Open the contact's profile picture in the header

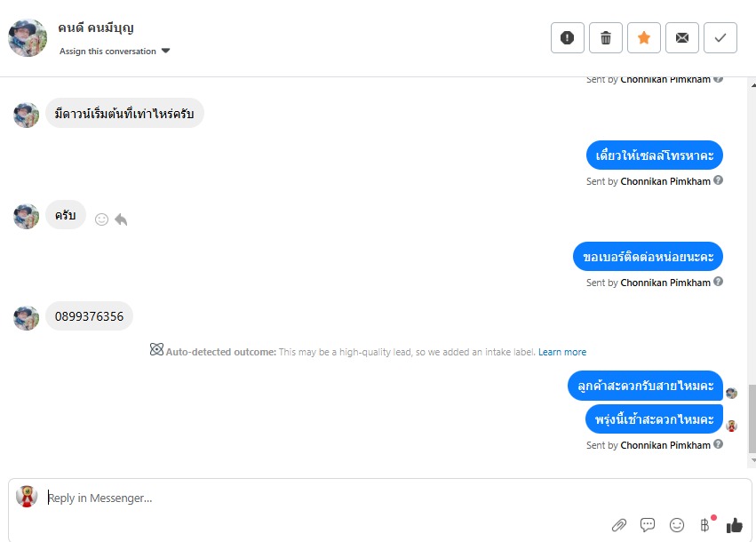pyautogui.click(x=28, y=37)
